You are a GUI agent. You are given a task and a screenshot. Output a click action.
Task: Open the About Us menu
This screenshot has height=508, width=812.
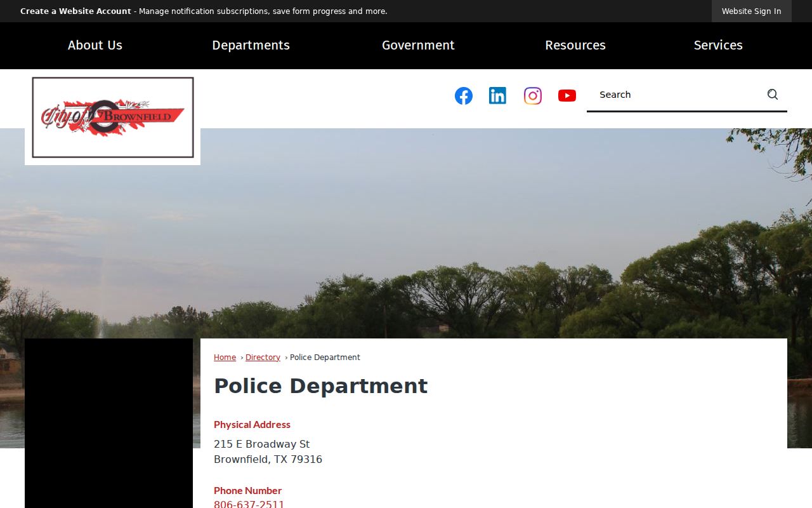pyautogui.click(x=95, y=45)
